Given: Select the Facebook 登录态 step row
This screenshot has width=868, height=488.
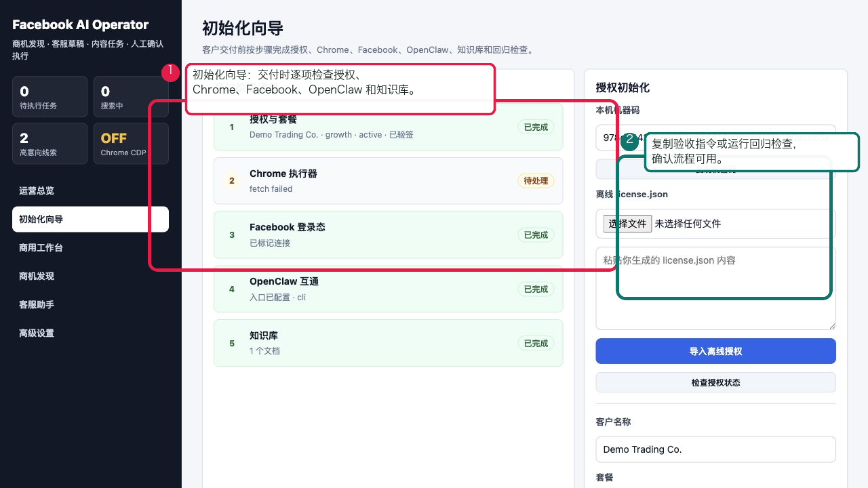Looking at the screenshot, I should pyautogui.click(x=388, y=235).
